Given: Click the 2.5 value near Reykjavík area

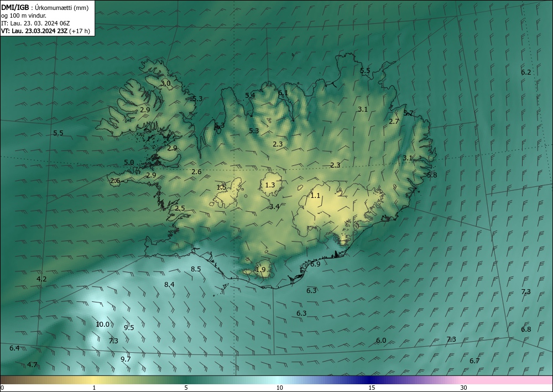Looking at the screenshot, I should coord(180,208).
